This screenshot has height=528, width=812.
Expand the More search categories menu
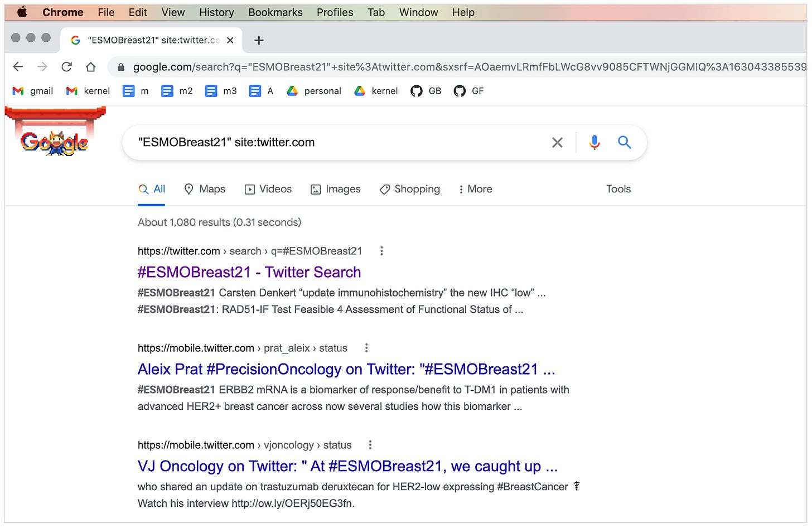click(x=475, y=190)
